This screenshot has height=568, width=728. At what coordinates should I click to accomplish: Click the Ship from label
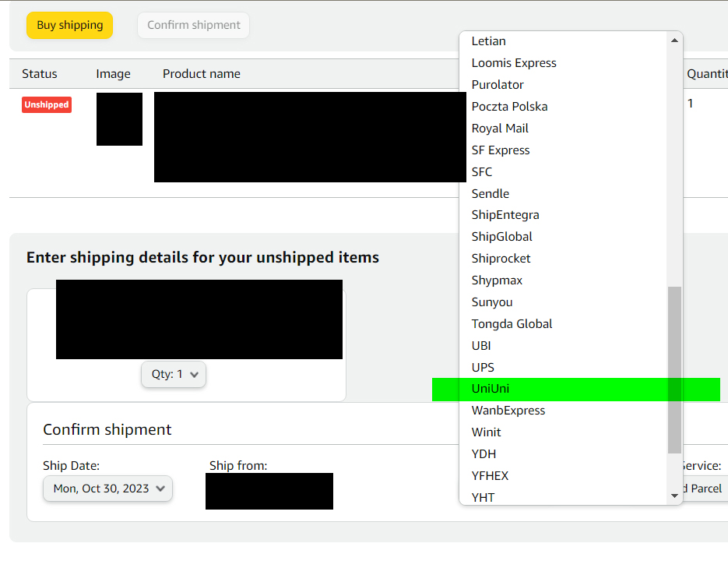click(x=238, y=466)
